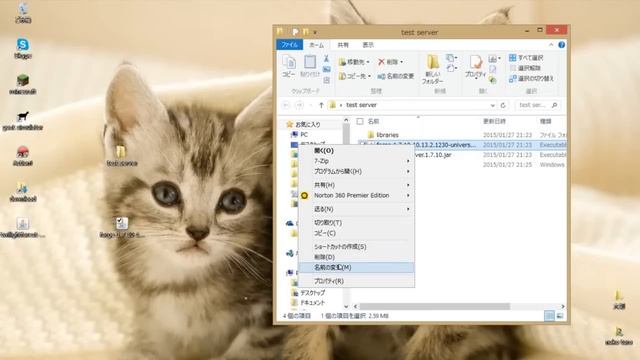Click the Paste (貼り付け) ribbon icon
The width and height of the screenshot is (640, 360).
pyautogui.click(x=310, y=67)
